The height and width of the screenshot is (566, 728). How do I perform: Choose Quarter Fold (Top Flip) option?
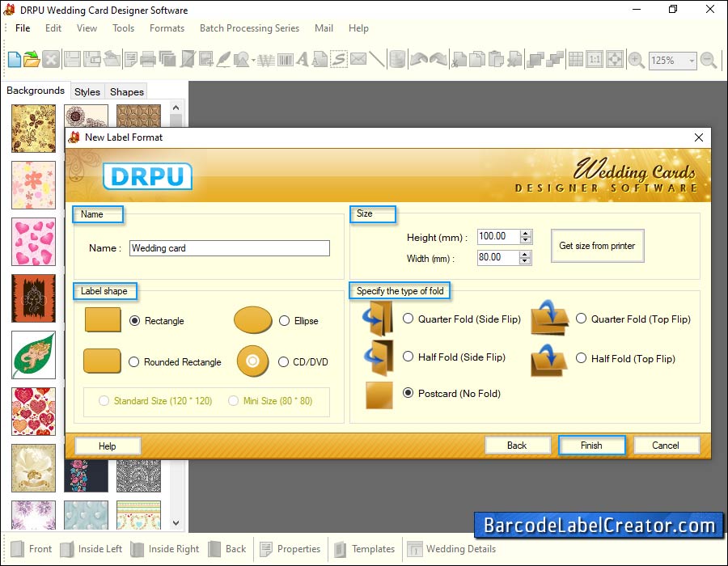pos(581,319)
